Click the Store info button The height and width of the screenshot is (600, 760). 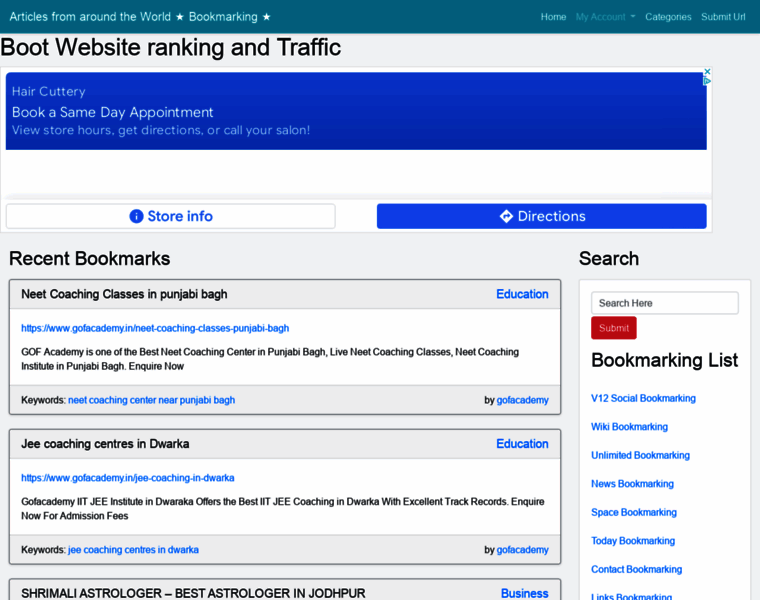(171, 216)
